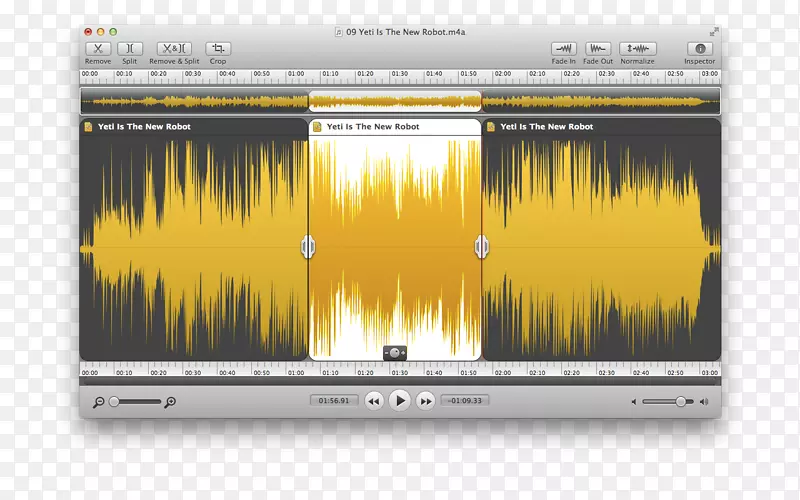This screenshot has height=500, width=800.
Task: Click the Remove tool in the toolbar
Action: pos(98,48)
